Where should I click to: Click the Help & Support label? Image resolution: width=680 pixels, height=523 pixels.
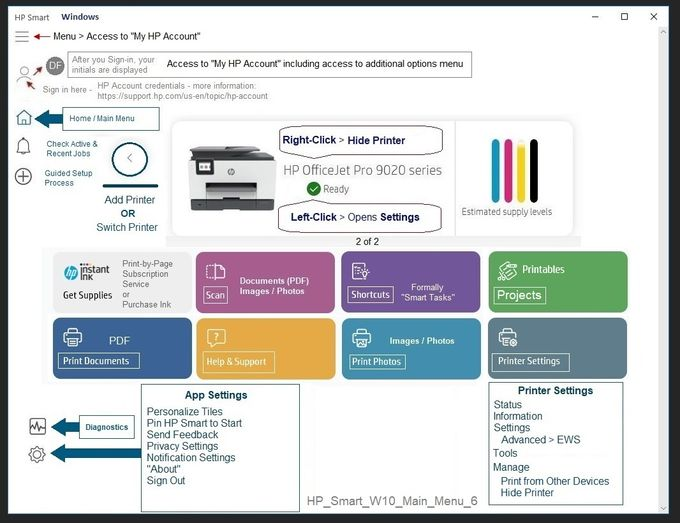point(239,362)
